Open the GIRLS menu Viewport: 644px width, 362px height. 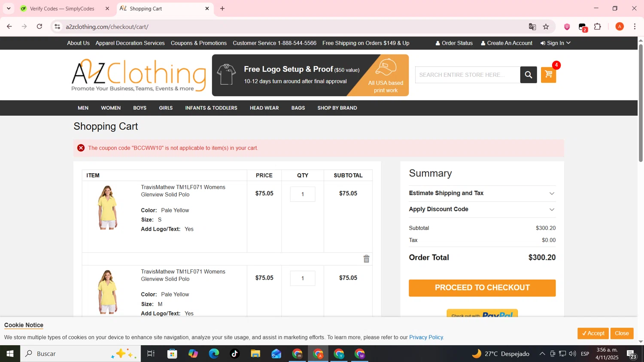(166, 108)
